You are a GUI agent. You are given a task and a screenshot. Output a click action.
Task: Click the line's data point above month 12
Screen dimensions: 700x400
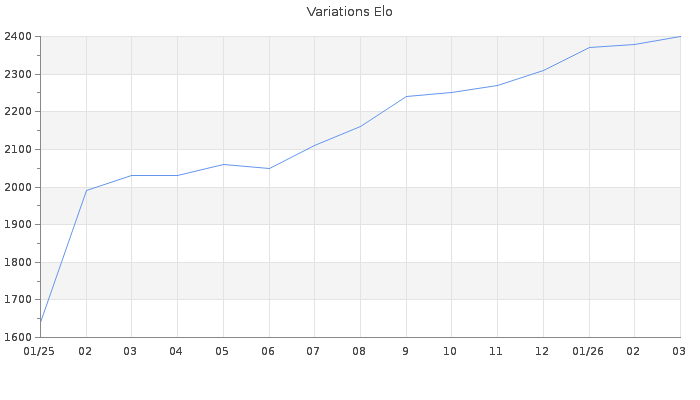click(543, 70)
